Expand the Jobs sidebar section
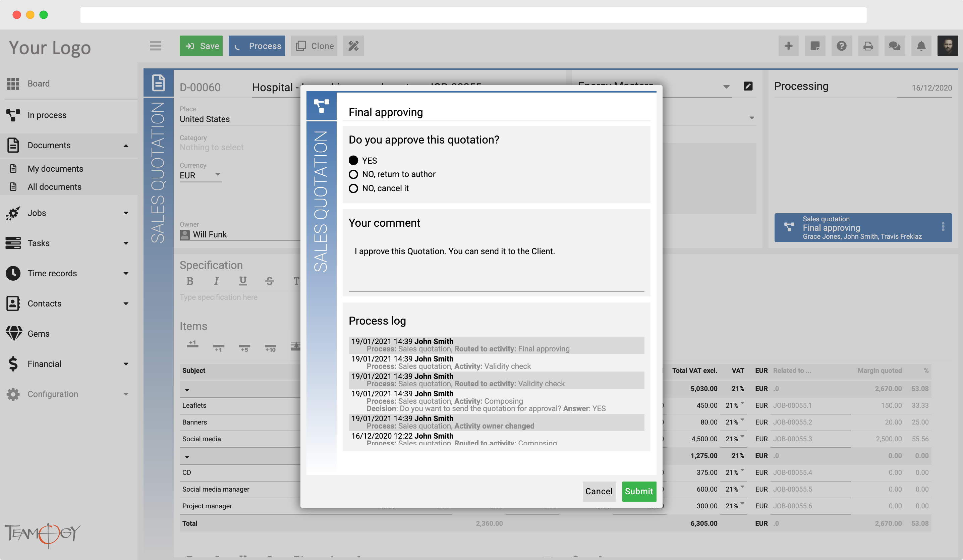The height and width of the screenshot is (560, 963). click(x=126, y=213)
